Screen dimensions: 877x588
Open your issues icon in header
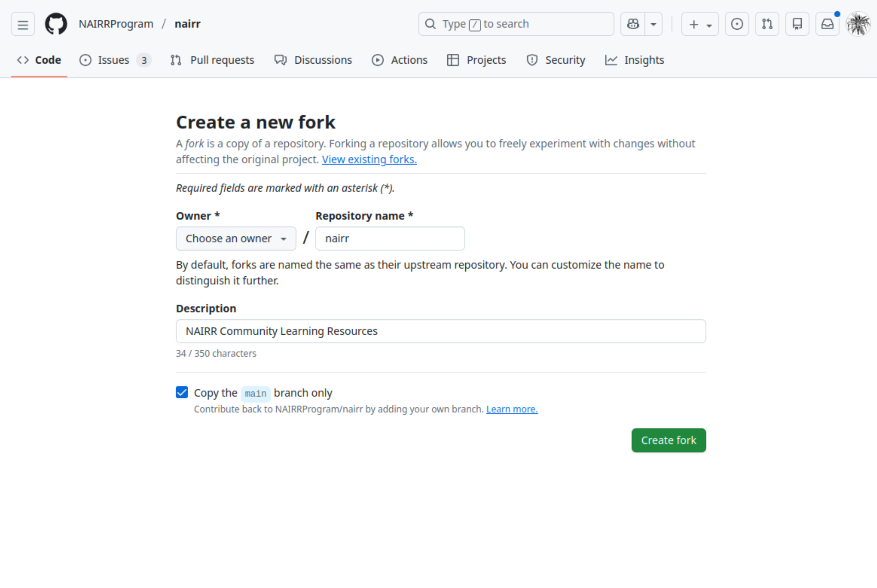coord(737,24)
